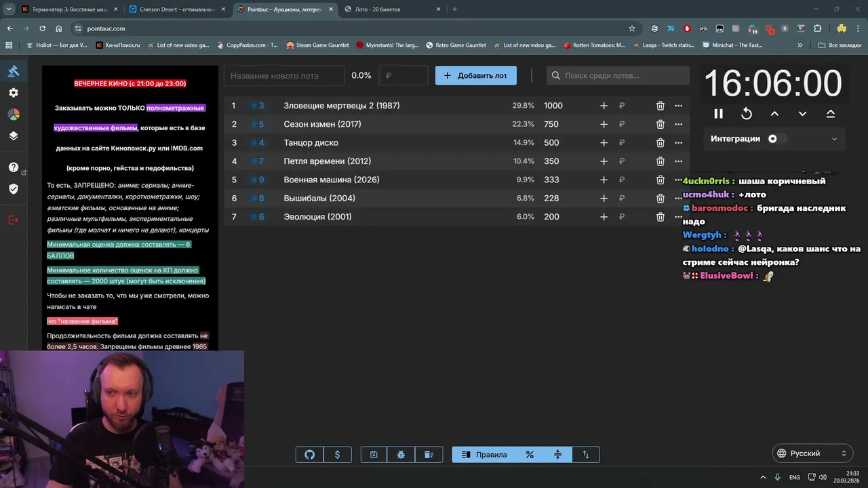Click trash icon for Эволюция (2001) lot
Screen dimensions: 868x488
[660, 217]
